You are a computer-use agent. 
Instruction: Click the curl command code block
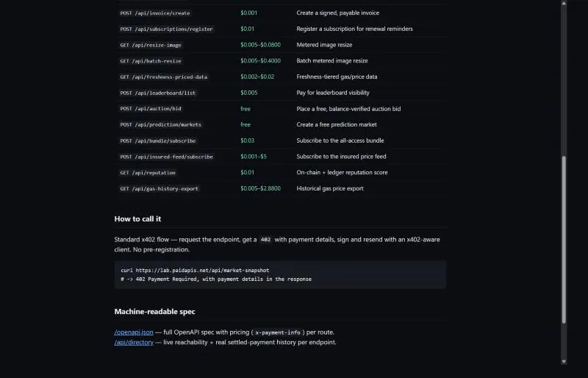click(280, 275)
